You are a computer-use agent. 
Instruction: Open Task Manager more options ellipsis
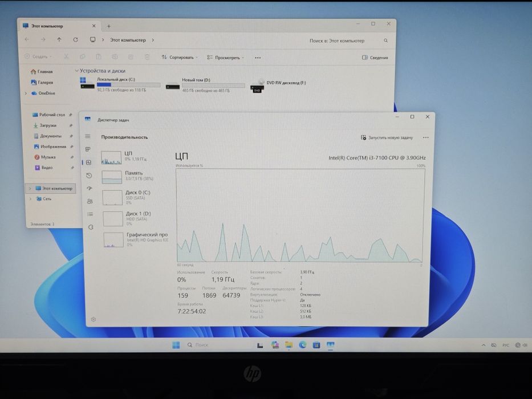click(425, 138)
